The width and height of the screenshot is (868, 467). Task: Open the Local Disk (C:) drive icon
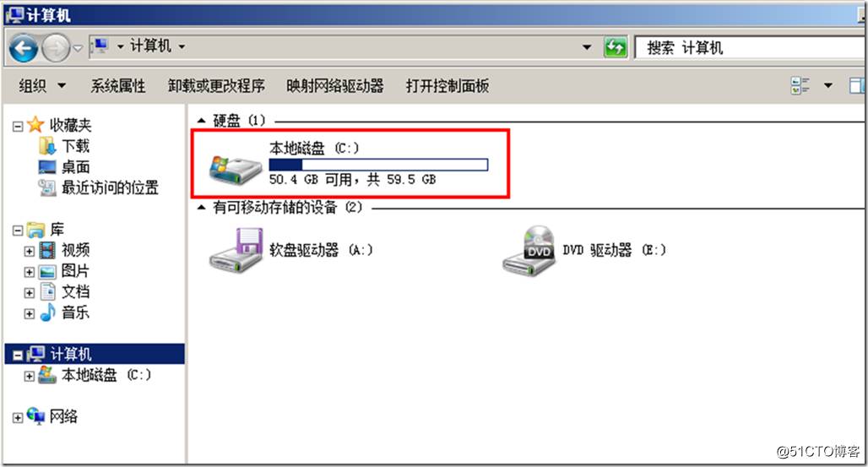(x=236, y=169)
